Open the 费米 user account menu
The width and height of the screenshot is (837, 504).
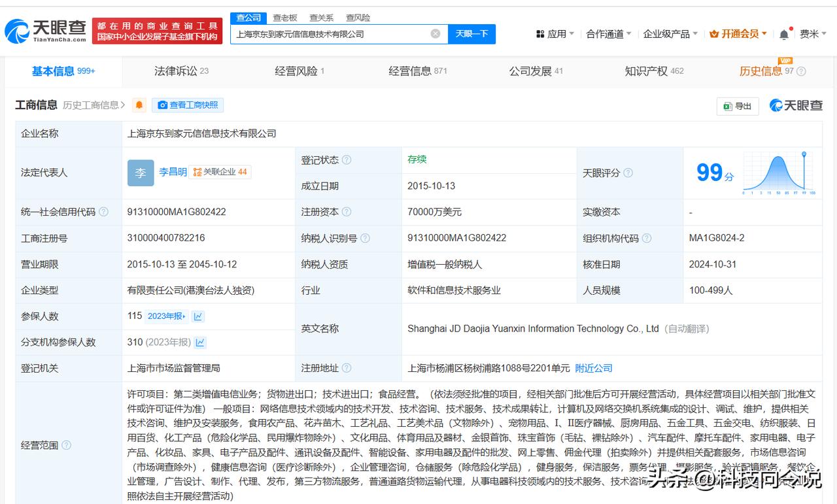click(813, 34)
